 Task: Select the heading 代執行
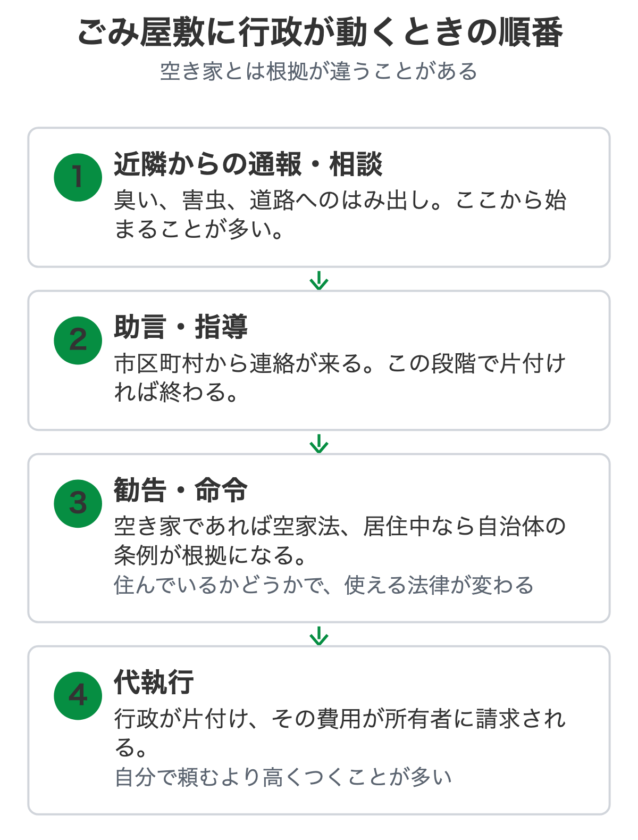point(154,683)
